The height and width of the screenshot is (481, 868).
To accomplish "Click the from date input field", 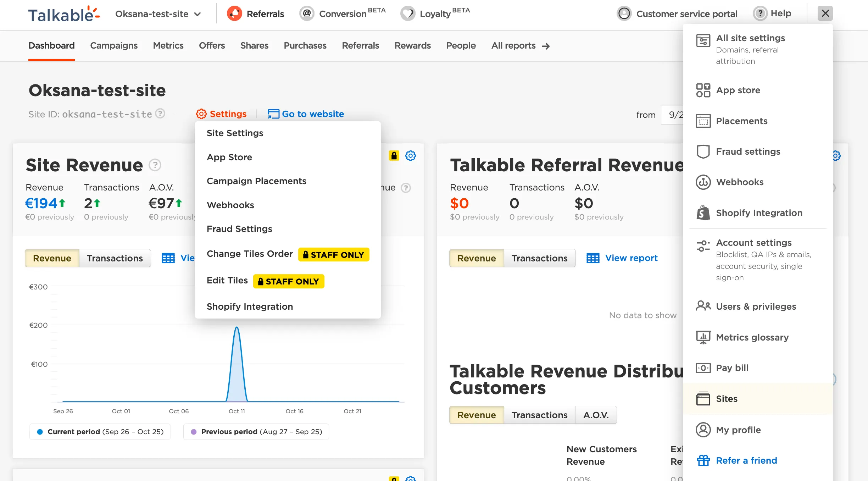I will click(672, 115).
